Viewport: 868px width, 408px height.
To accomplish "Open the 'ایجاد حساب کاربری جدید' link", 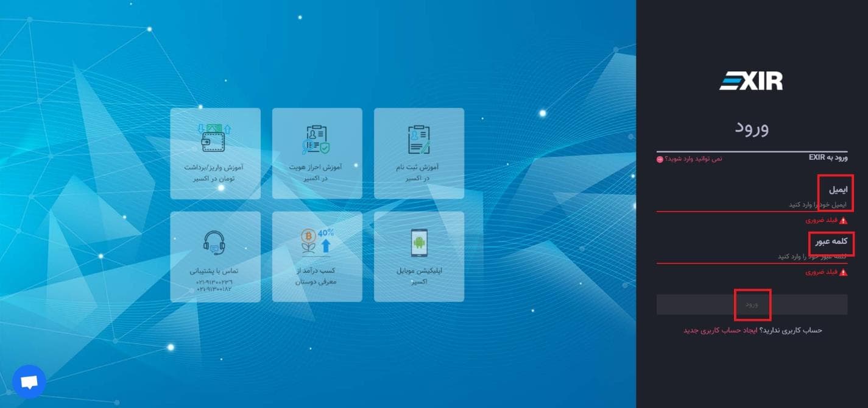I will [x=720, y=330].
